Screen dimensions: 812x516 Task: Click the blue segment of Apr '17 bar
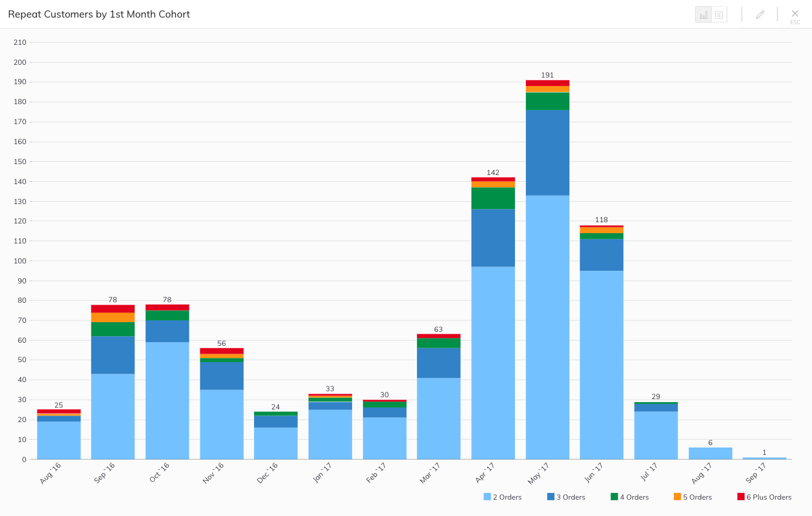tap(492, 236)
